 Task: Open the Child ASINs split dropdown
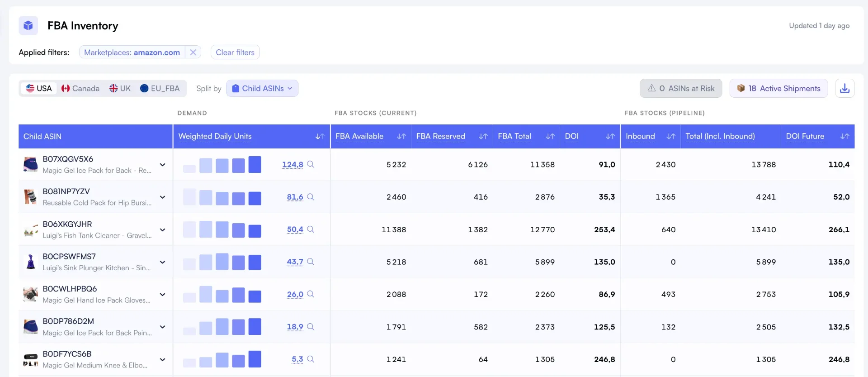(x=262, y=88)
